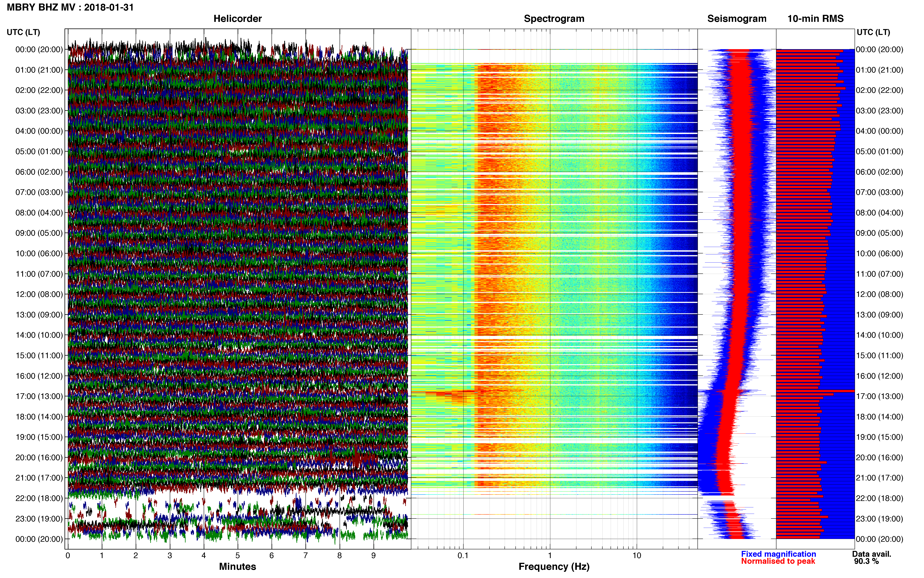
Task: Click the left '11:00 (07:00)' time label
Action: 39,274
